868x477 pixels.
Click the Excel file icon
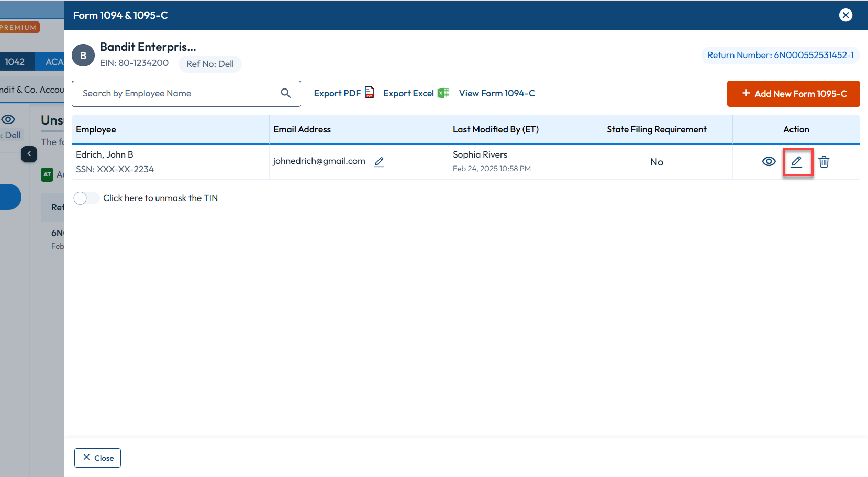click(443, 93)
